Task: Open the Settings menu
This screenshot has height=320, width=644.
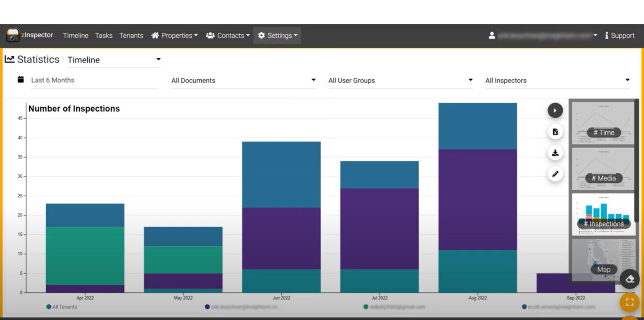Action: click(277, 35)
